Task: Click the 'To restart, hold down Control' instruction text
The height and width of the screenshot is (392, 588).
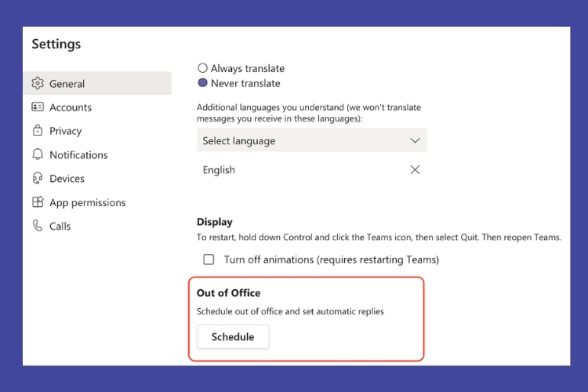Action: [379, 237]
